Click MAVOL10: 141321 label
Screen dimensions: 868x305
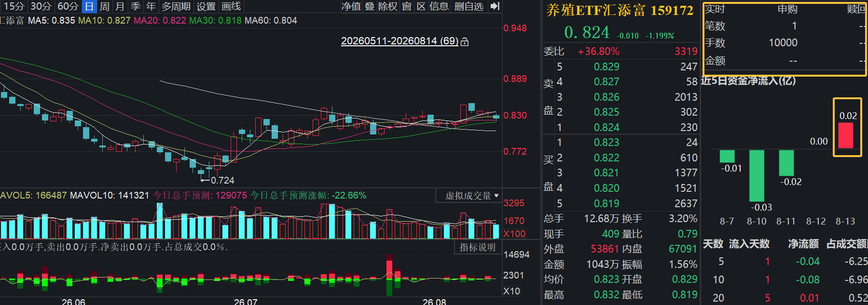[110, 195]
